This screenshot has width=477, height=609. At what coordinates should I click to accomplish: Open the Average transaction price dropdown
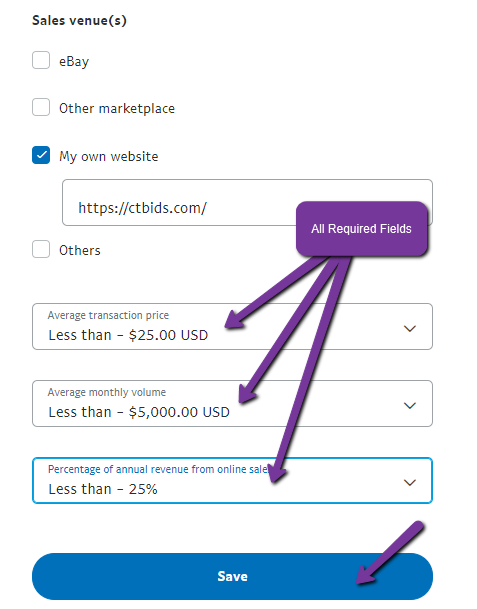pyautogui.click(x=232, y=327)
